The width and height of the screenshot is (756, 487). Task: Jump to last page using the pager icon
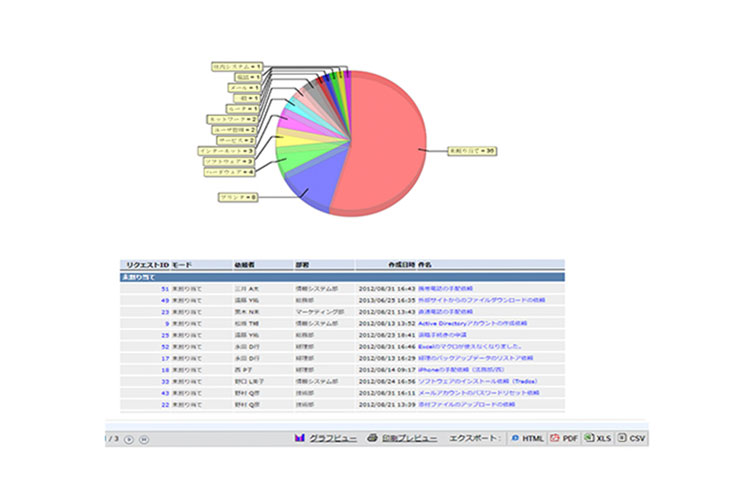144,439
